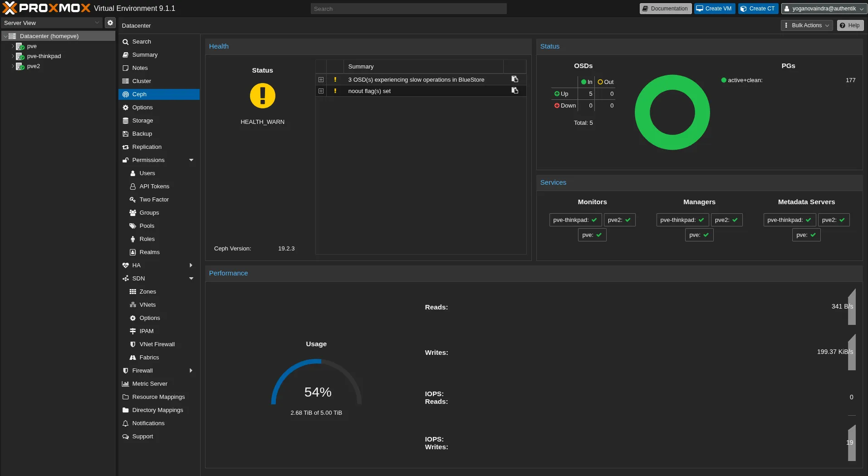Click the Create VM button
The height and width of the screenshot is (476, 868).
coord(714,9)
